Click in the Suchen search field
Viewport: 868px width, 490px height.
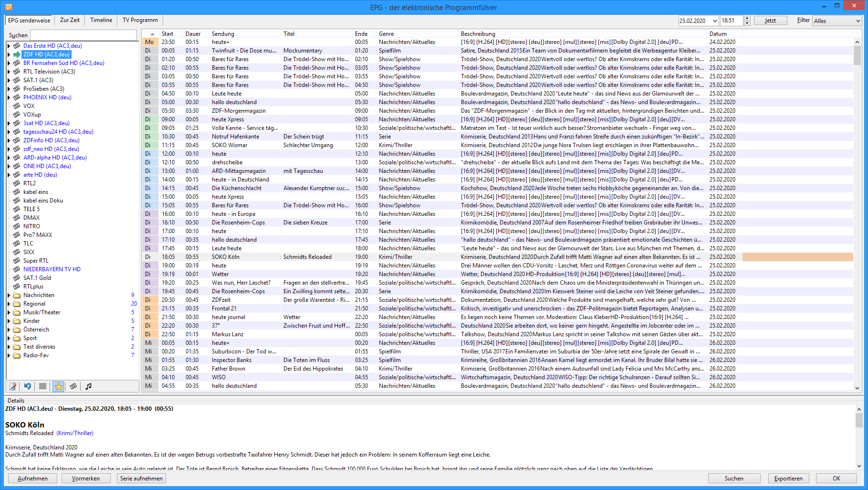point(84,35)
